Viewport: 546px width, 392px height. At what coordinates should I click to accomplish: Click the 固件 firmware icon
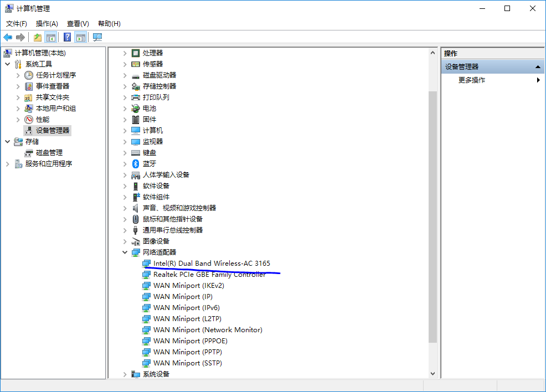coord(136,120)
